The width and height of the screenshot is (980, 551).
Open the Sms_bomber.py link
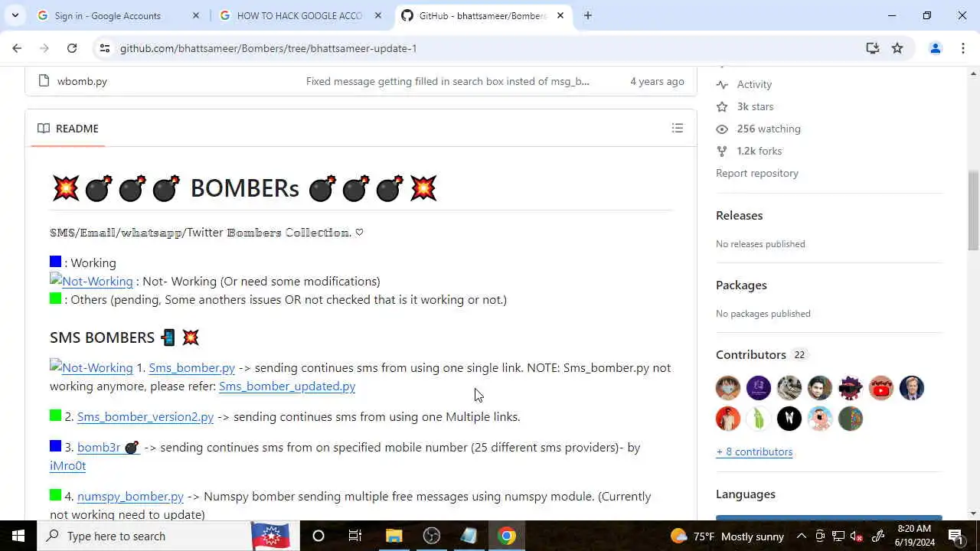click(191, 368)
